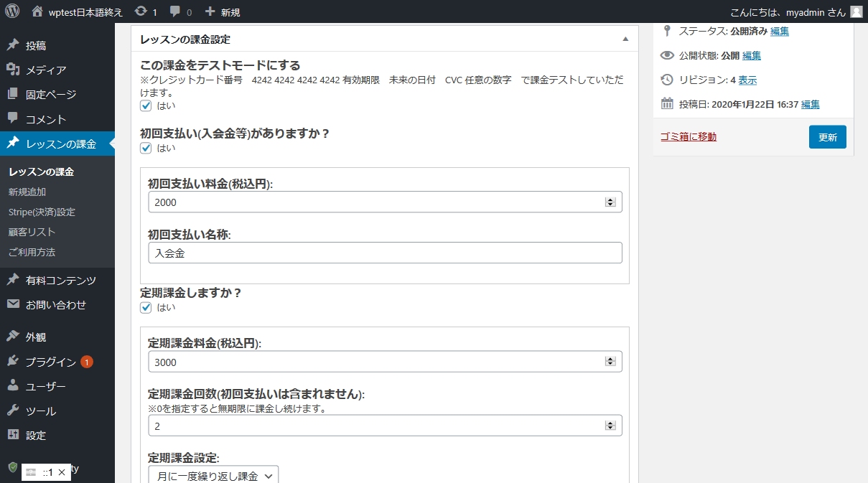
Task: Open the comments bubble icon in admin bar
Action: click(175, 12)
